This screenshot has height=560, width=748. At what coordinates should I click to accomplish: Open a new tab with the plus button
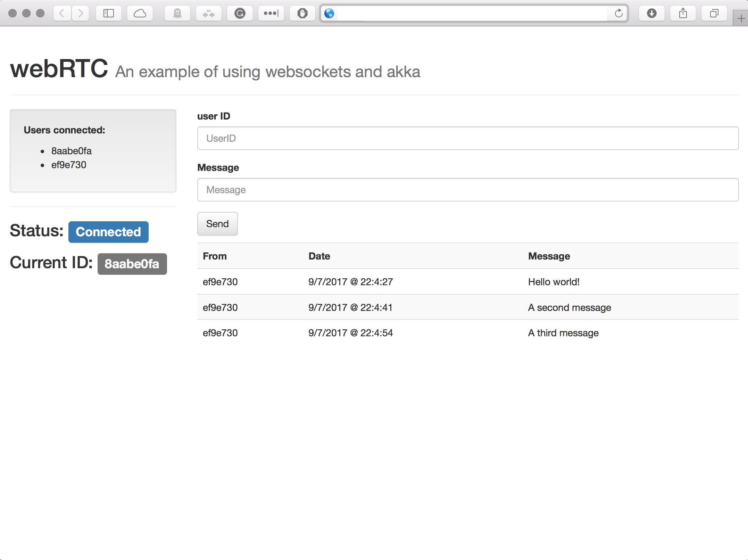[741, 18]
